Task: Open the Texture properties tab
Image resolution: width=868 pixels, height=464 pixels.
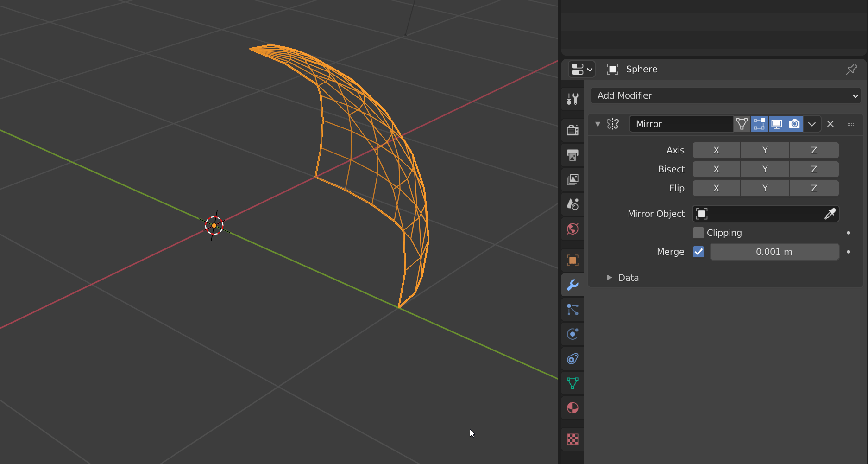Action: click(x=572, y=439)
